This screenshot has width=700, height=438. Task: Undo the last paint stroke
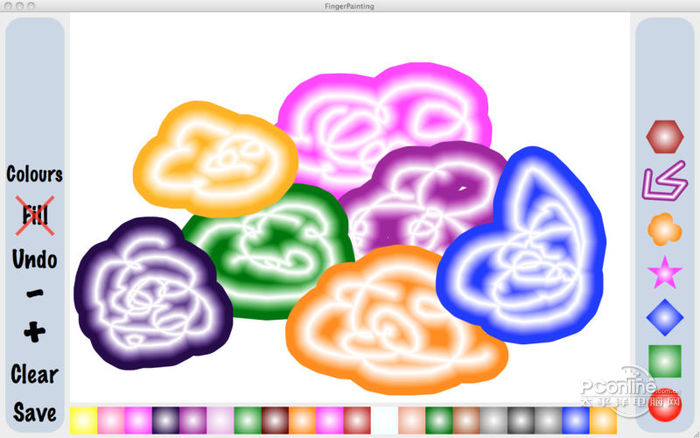(34, 259)
